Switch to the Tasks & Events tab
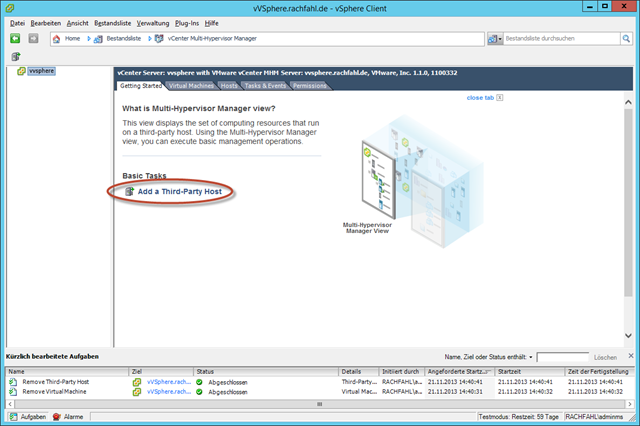Viewport: 640px width, 426px height. 265,86
